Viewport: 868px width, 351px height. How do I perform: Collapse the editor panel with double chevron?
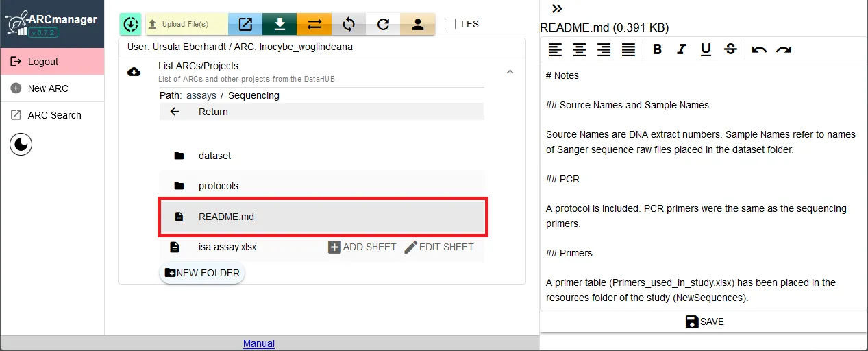(x=557, y=8)
